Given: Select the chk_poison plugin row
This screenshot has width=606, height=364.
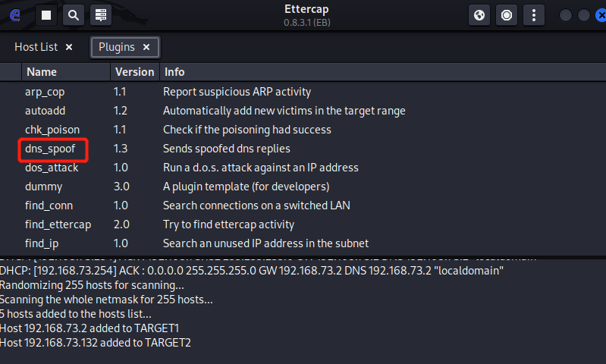Looking at the screenshot, I should point(52,130).
